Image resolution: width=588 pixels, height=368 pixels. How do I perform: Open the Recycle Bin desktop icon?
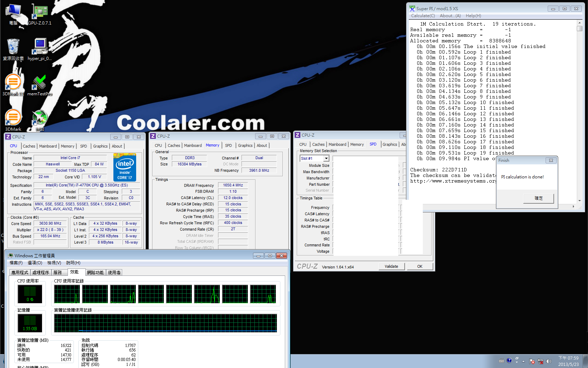13,49
